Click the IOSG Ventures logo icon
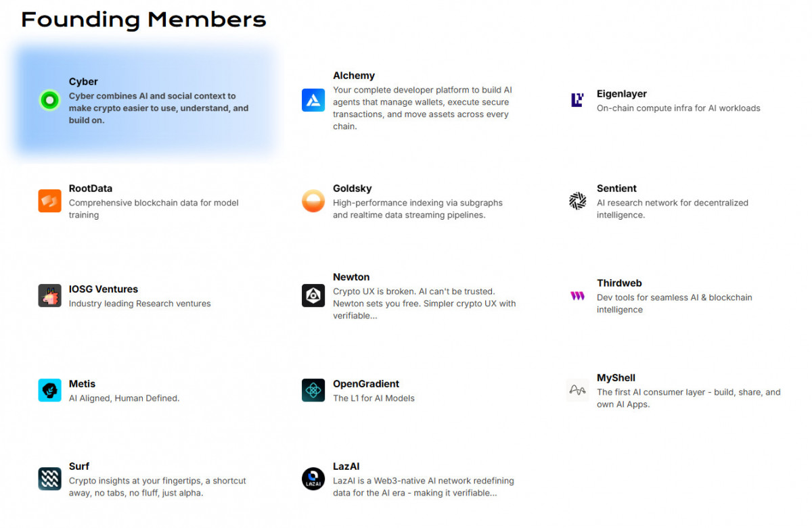Screen dimensions: 812x528 click(x=49, y=295)
